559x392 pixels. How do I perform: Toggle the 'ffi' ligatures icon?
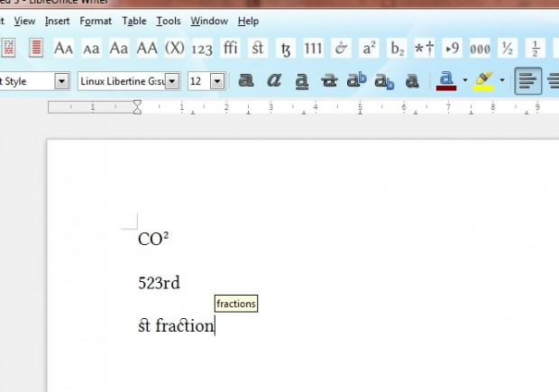(230, 48)
